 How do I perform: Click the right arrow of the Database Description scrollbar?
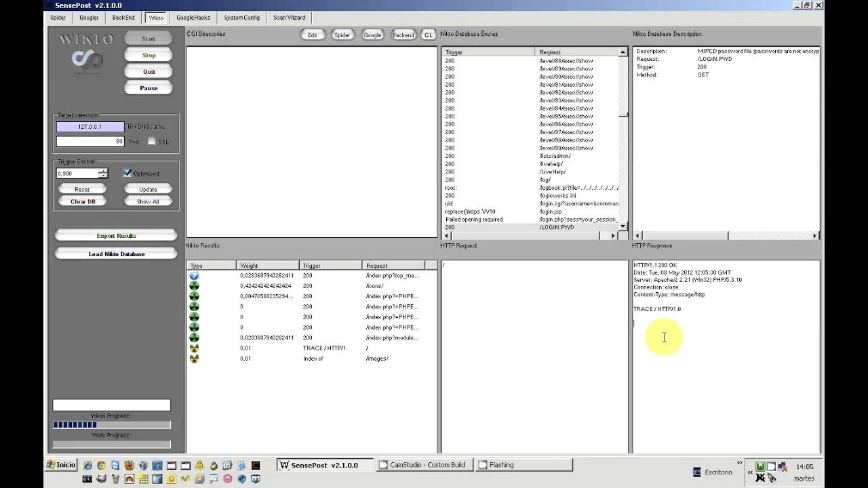point(814,235)
